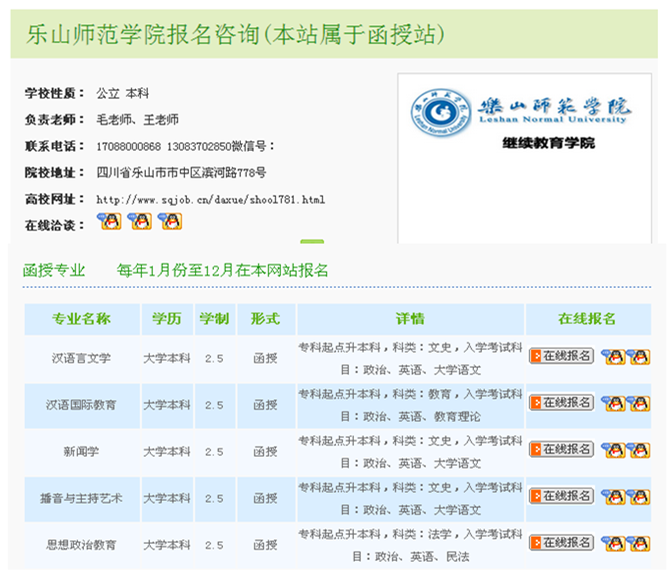Open first QQ icon in 思想政治教育 row

(613, 544)
